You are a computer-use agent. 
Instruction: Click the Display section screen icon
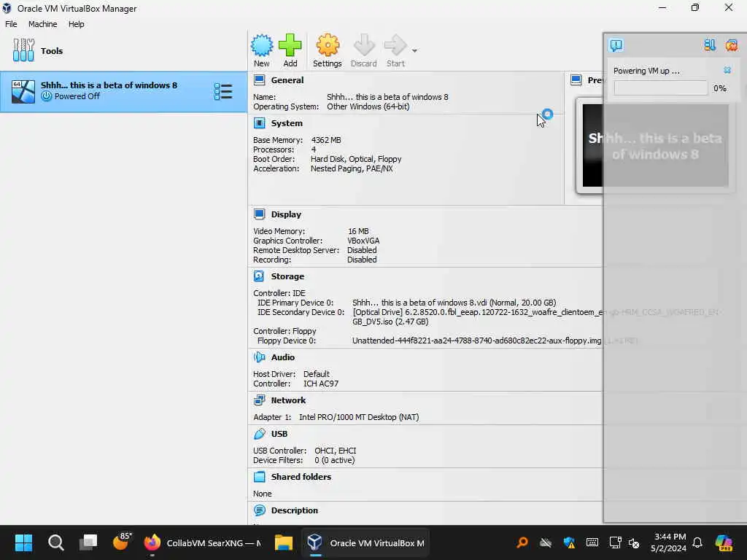(259, 214)
